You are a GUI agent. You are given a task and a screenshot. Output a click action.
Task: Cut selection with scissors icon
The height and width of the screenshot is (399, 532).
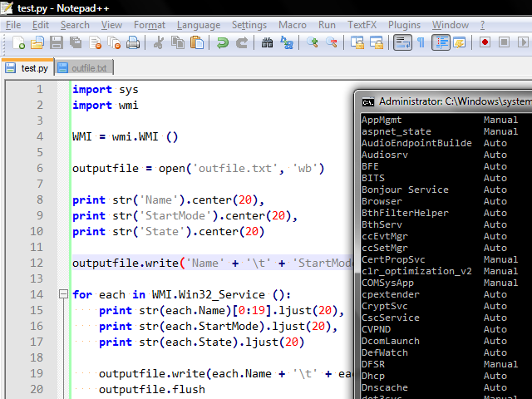(159, 42)
